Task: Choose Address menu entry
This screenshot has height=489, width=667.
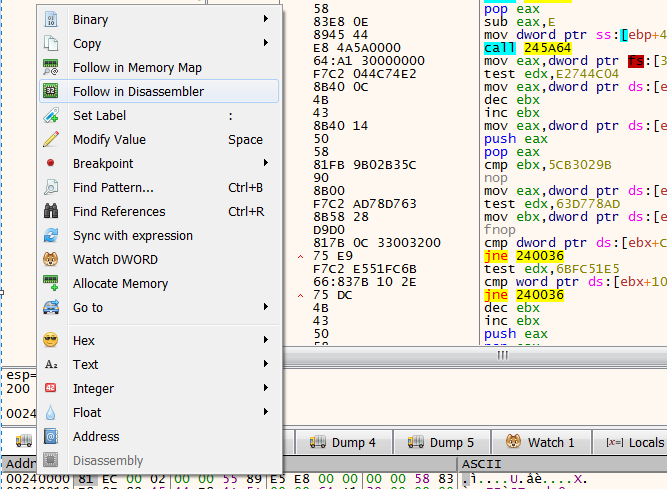Action: [x=159, y=437]
